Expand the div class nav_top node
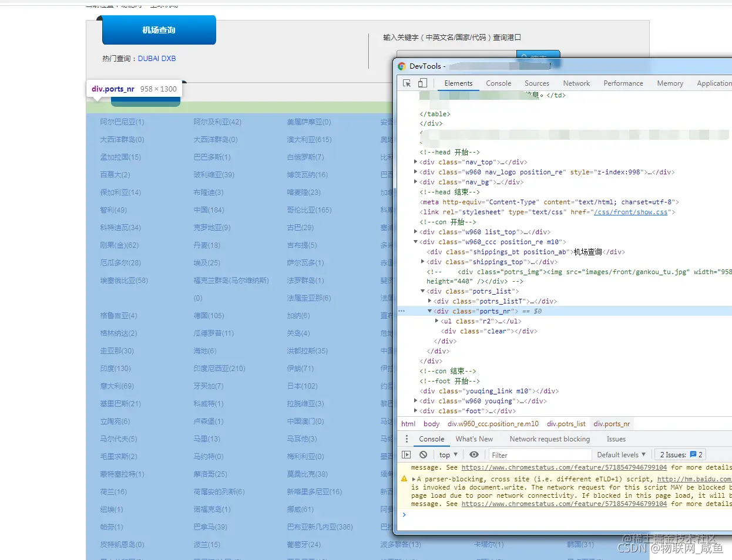This screenshot has width=732, height=560. coord(416,162)
